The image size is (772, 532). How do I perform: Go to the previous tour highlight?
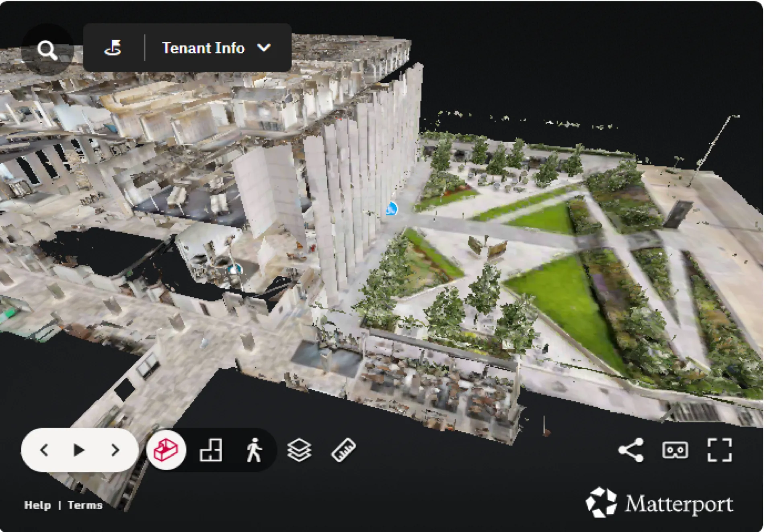click(44, 450)
